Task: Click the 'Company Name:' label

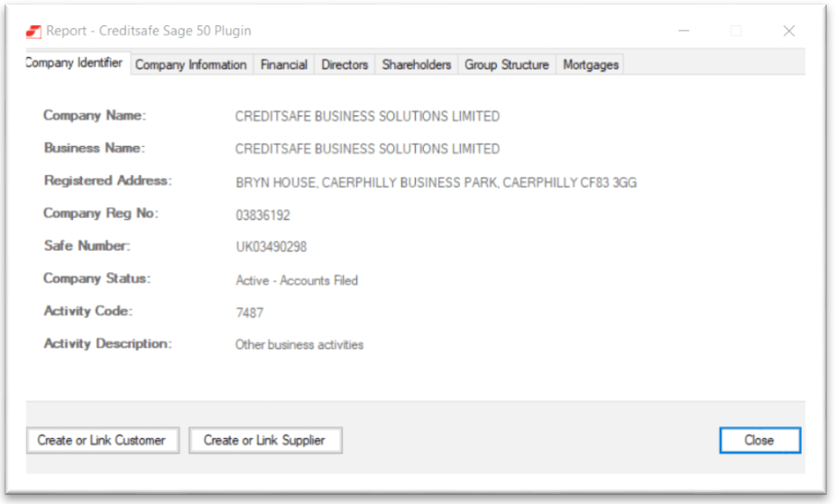Action: (95, 115)
